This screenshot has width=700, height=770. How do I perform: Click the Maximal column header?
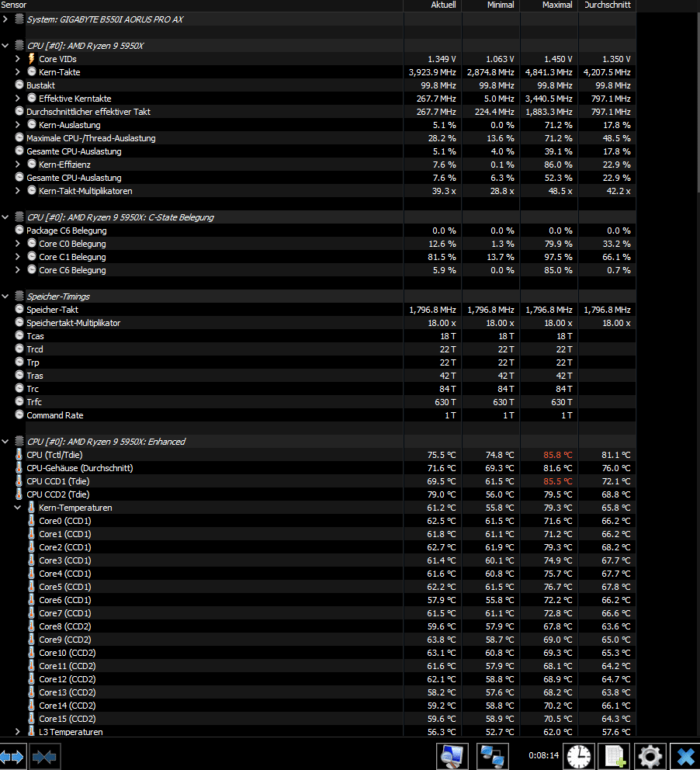coord(549,5)
